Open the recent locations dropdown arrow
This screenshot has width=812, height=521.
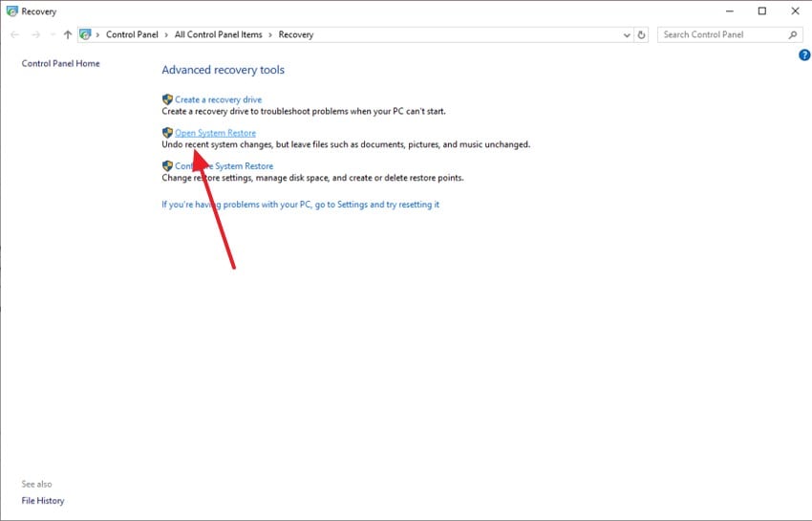click(53, 34)
